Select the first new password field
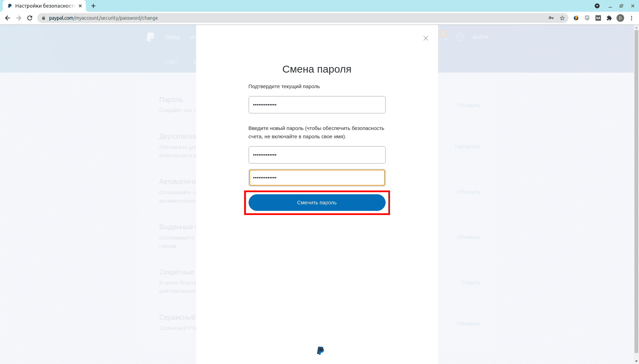Image resolution: width=639 pixels, height=364 pixels. pos(317,155)
